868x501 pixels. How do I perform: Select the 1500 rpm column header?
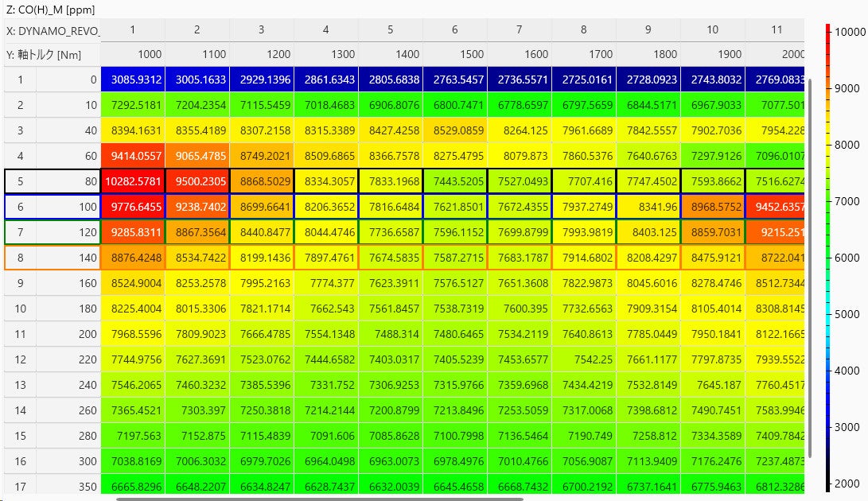454,55
